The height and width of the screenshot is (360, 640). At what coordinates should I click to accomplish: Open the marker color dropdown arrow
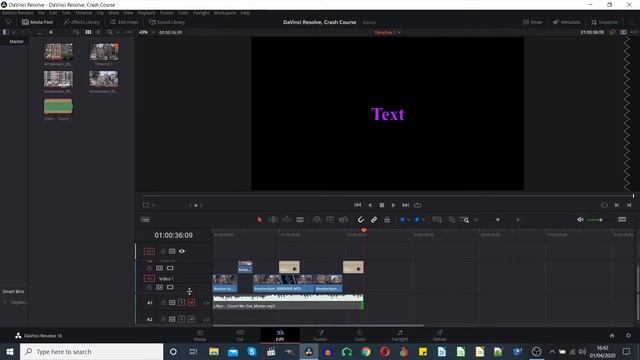click(x=423, y=220)
